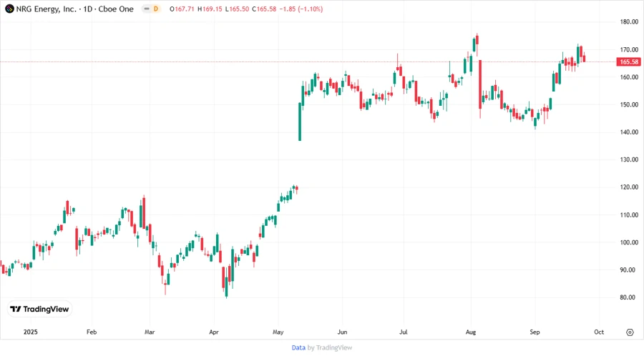Click the 180.00 price axis label
The width and height of the screenshot is (644, 356).
[x=629, y=21]
